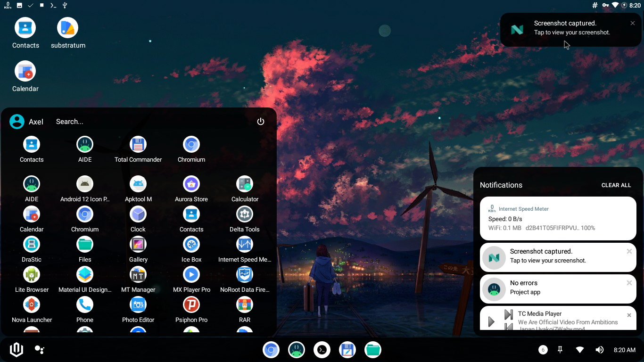This screenshot has width=644, height=362.
Task: Click the Bliss start button on taskbar
Action: click(x=17, y=350)
